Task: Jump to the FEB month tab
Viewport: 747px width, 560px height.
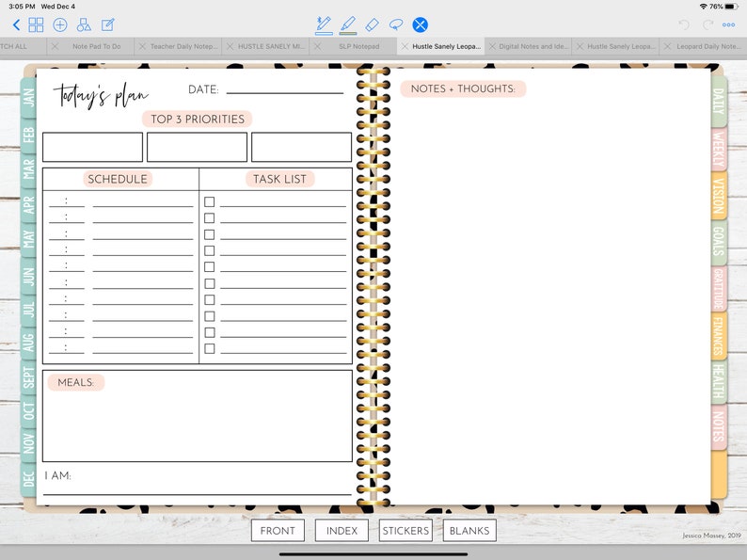Action: pos(28,136)
